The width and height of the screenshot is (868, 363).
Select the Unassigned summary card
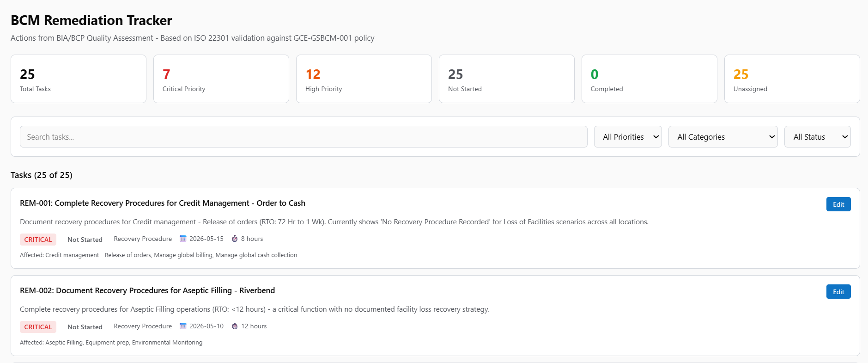click(792, 79)
